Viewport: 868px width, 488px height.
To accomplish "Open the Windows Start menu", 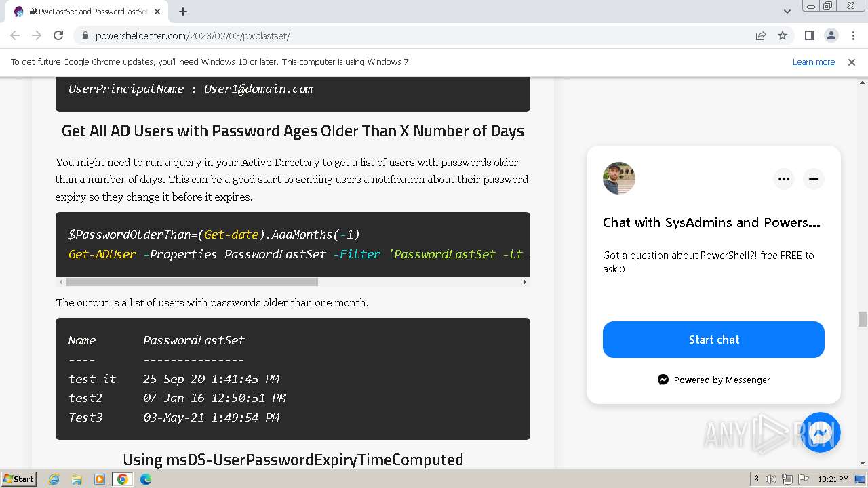I will pos(19,479).
